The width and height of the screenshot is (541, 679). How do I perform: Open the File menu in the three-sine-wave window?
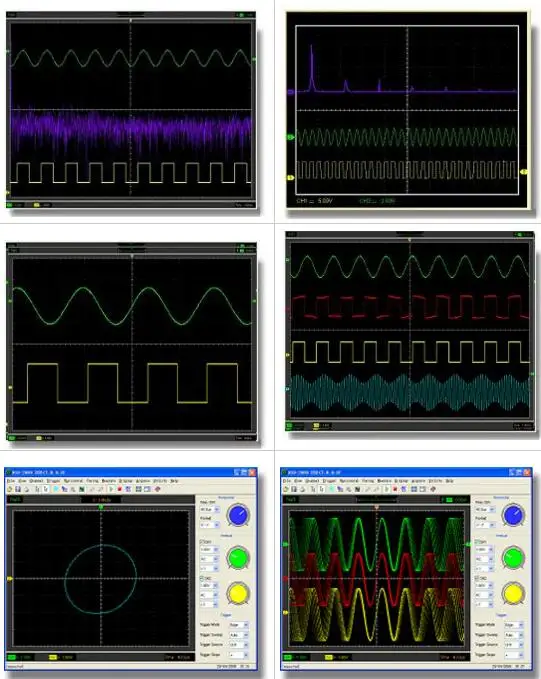[287, 481]
